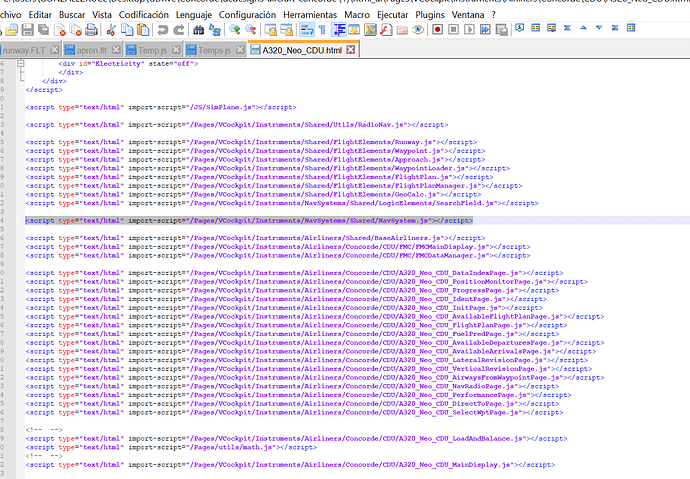Open the ? help menu
Viewport: 690px width, 479px height.
point(494,15)
